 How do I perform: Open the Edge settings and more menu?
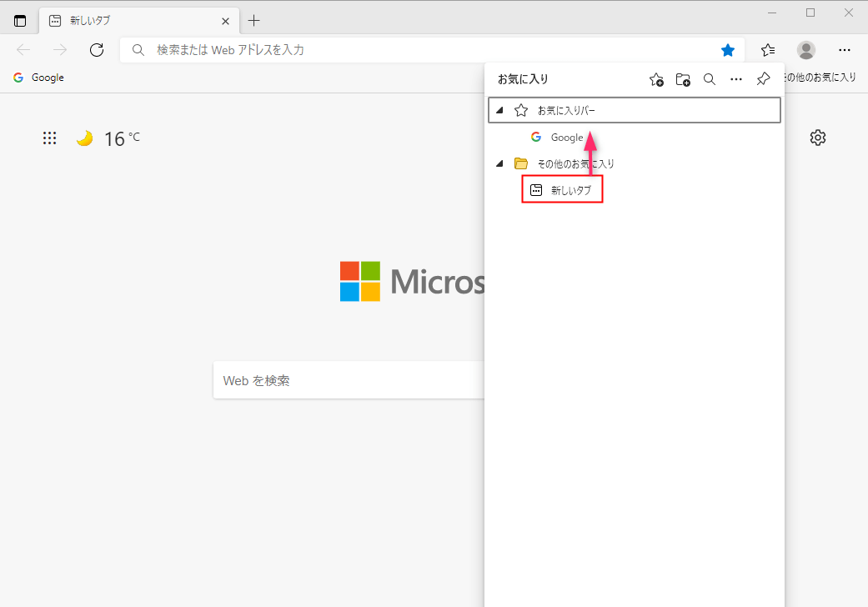845,50
